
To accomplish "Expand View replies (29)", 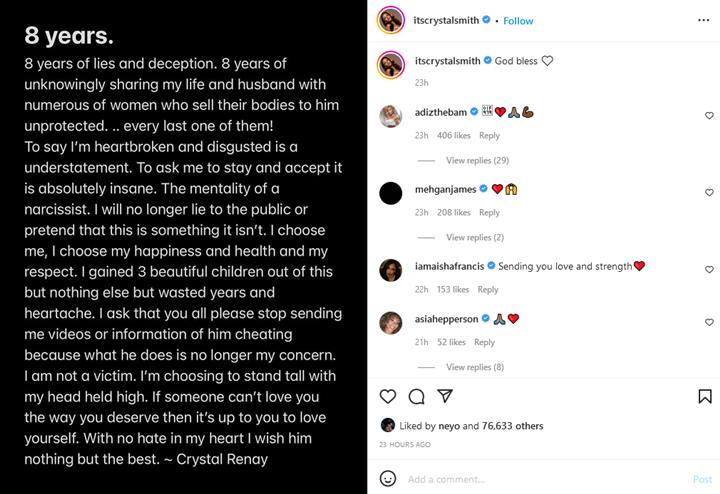I will pos(478,160).
